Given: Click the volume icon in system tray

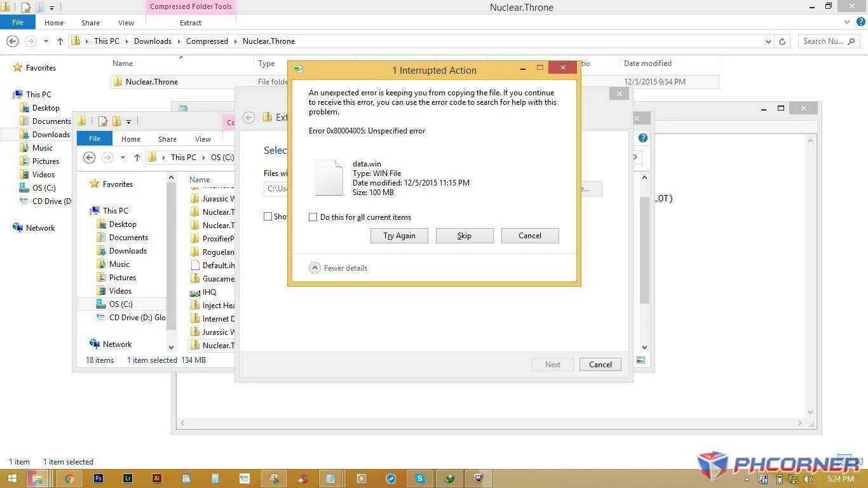Looking at the screenshot, I should [808, 478].
